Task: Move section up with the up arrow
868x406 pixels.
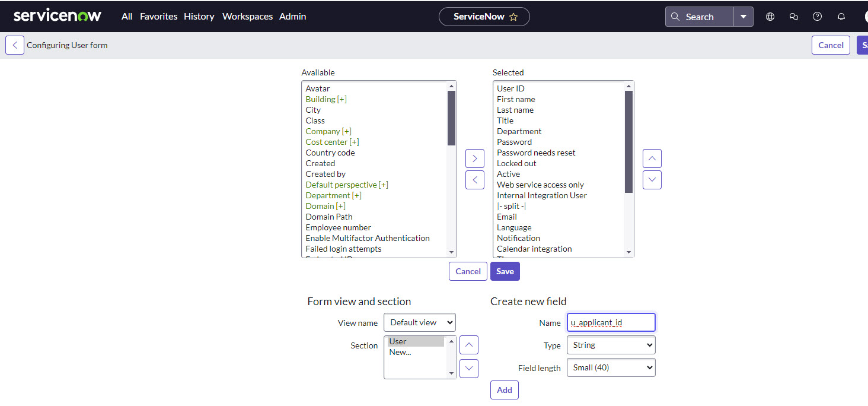Action: [x=469, y=344]
